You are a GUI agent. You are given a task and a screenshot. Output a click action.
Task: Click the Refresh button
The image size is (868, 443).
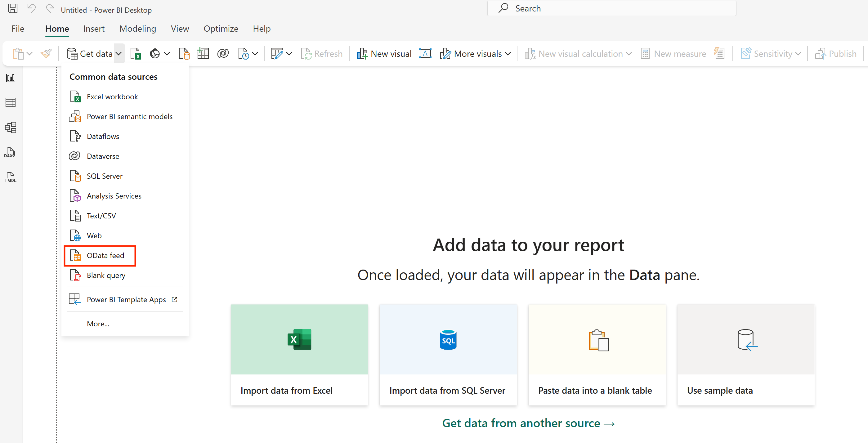pyautogui.click(x=322, y=54)
